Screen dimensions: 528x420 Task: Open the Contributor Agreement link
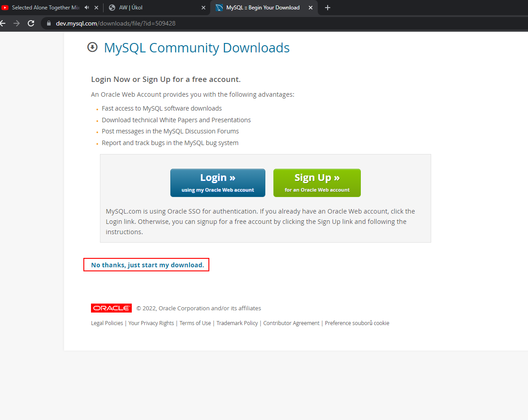291,323
